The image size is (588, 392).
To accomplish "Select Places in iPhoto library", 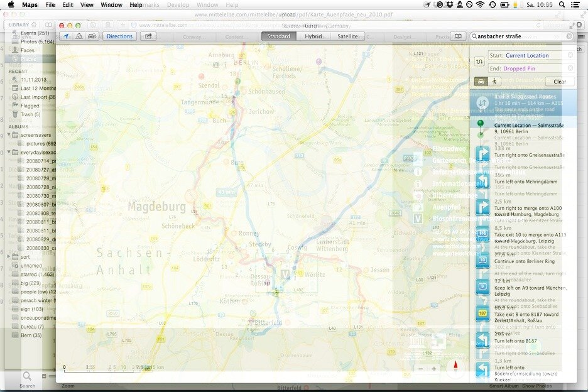I will pyautogui.click(x=28, y=59).
